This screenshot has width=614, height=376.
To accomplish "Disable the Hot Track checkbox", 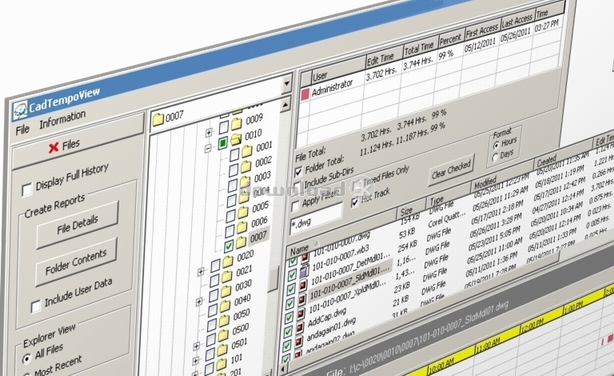I will click(x=355, y=202).
